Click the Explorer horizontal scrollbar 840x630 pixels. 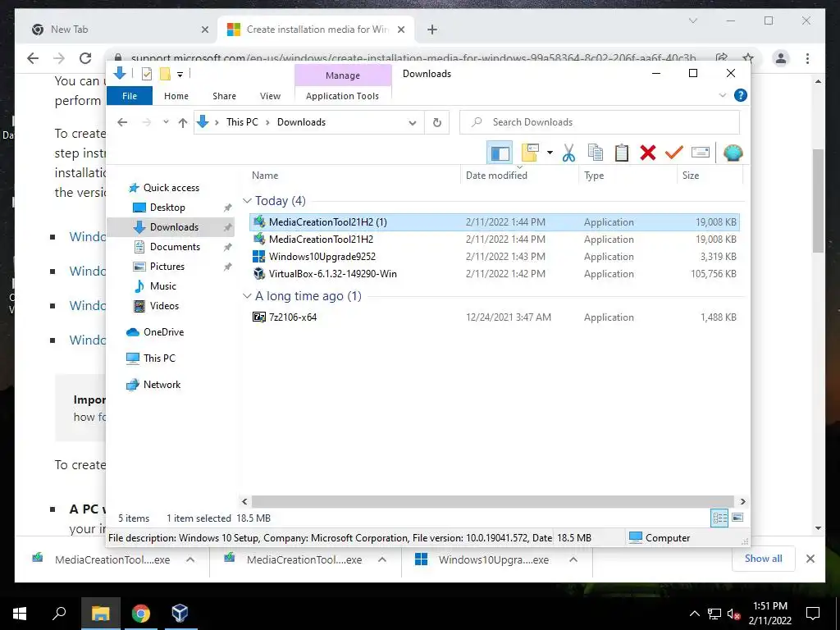tap(492, 501)
